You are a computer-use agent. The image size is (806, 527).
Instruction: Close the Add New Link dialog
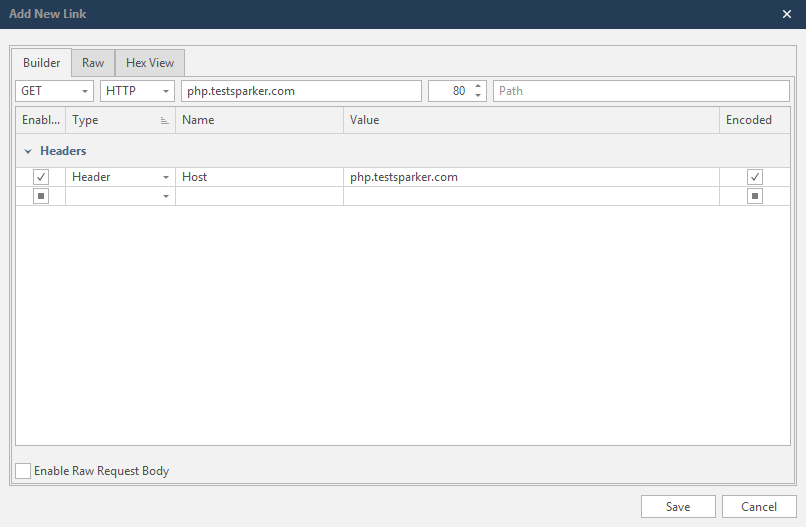pos(786,14)
